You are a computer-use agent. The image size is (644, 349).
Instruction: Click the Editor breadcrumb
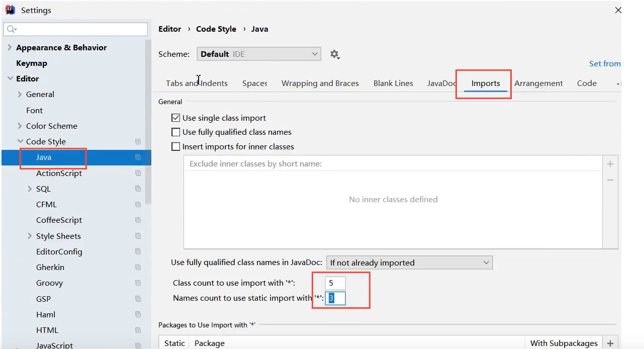pos(169,29)
